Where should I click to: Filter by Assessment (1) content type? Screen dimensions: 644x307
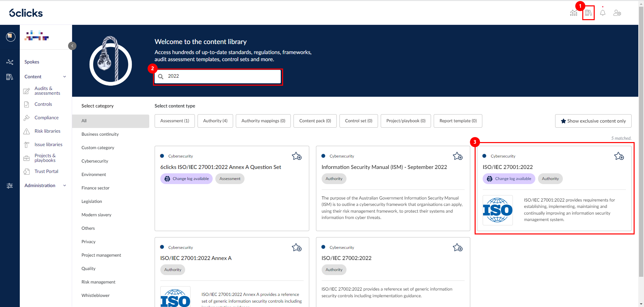click(175, 121)
